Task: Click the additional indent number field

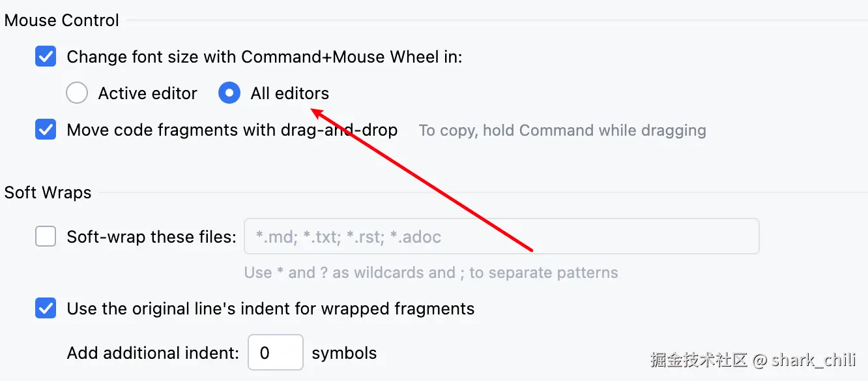Action: click(x=275, y=353)
